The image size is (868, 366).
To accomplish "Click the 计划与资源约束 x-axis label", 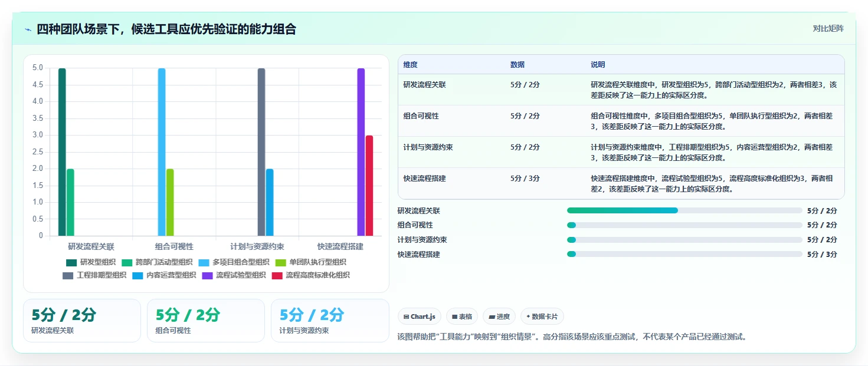I will click(x=257, y=246).
